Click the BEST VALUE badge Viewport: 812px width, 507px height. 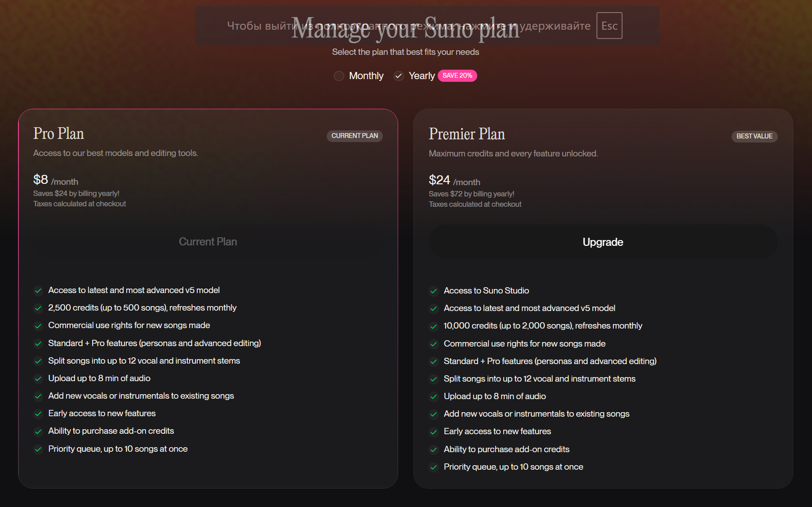pyautogui.click(x=754, y=136)
